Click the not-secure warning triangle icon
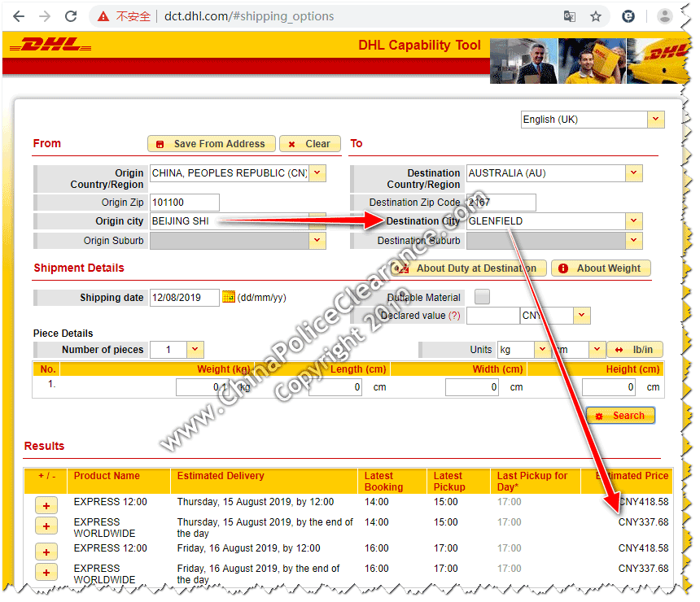The image size is (700, 602). 103,17
